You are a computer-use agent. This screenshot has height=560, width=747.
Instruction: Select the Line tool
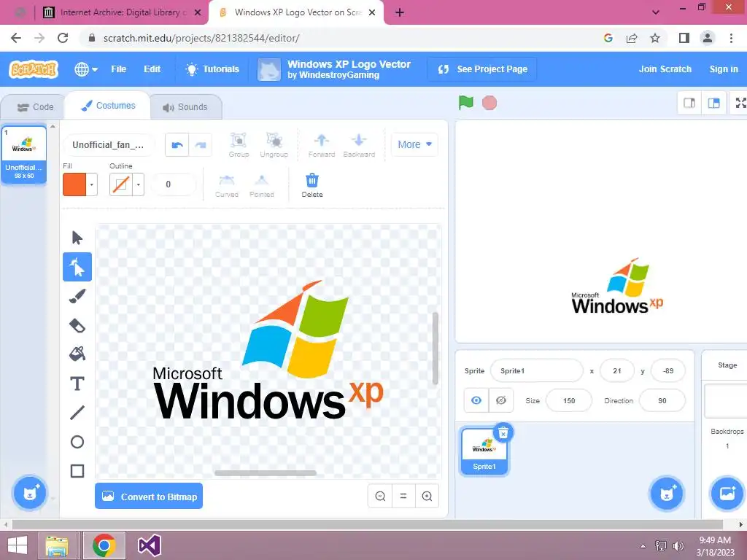(x=77, y=413)
